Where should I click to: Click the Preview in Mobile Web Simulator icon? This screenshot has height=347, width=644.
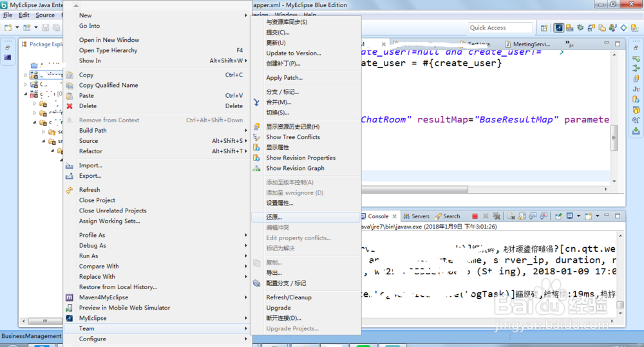pyautogui.click(x=70, y=308)
